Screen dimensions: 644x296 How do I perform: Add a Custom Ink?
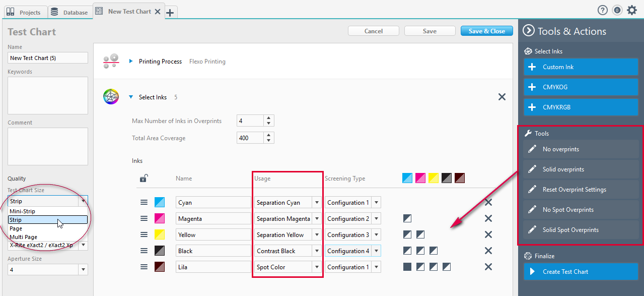click(x=581, y=67)
